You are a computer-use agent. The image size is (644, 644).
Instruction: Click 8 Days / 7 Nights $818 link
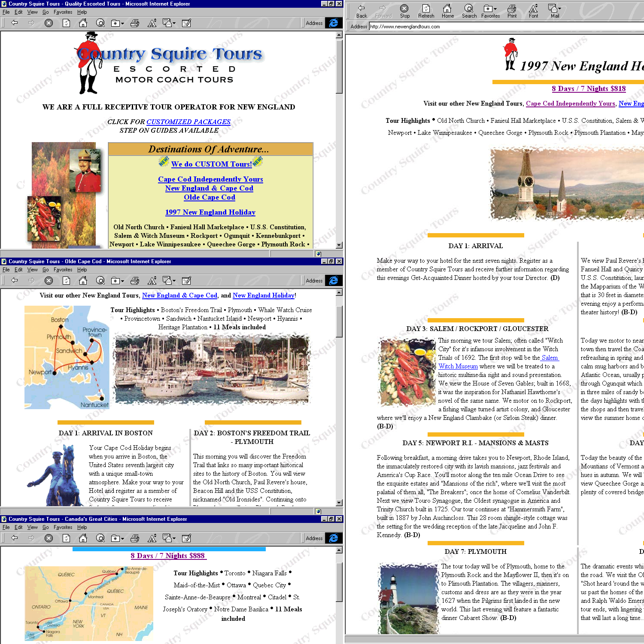589,88
